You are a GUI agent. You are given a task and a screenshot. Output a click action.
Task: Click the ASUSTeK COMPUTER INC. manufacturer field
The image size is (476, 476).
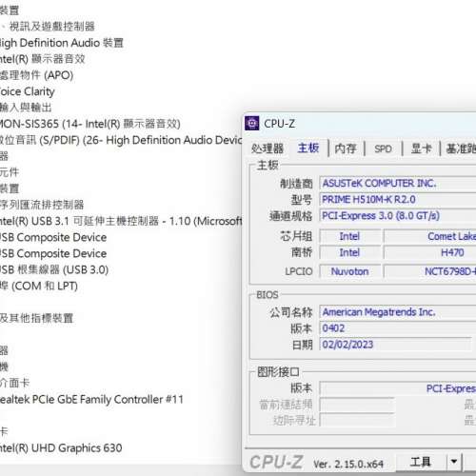[398, 183]
